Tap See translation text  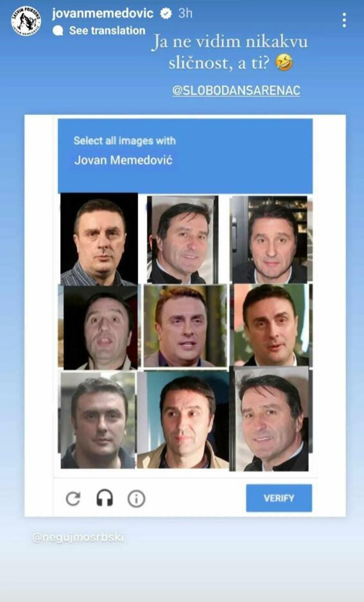[107, 31]
